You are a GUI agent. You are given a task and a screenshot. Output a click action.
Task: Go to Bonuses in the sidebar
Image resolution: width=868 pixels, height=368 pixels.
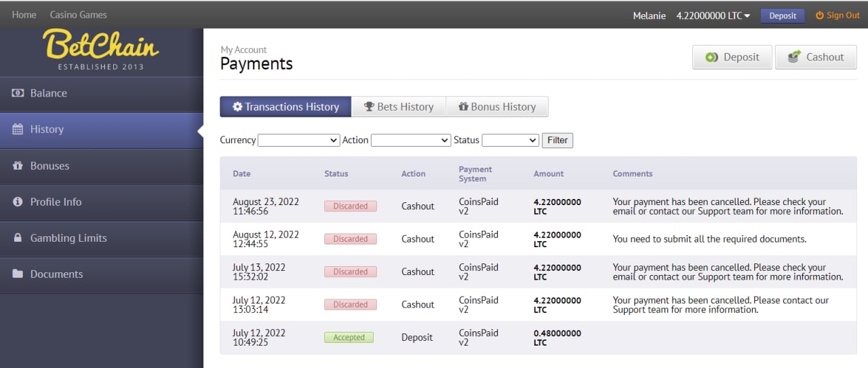pyautogui.click(x=102, y=166)
